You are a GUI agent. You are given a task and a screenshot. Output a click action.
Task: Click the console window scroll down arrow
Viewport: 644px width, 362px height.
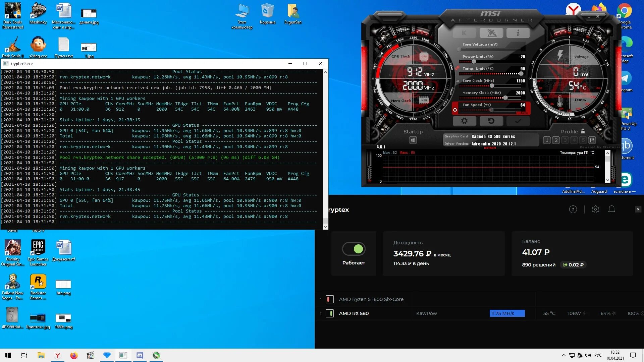click(x=325, y=227)
